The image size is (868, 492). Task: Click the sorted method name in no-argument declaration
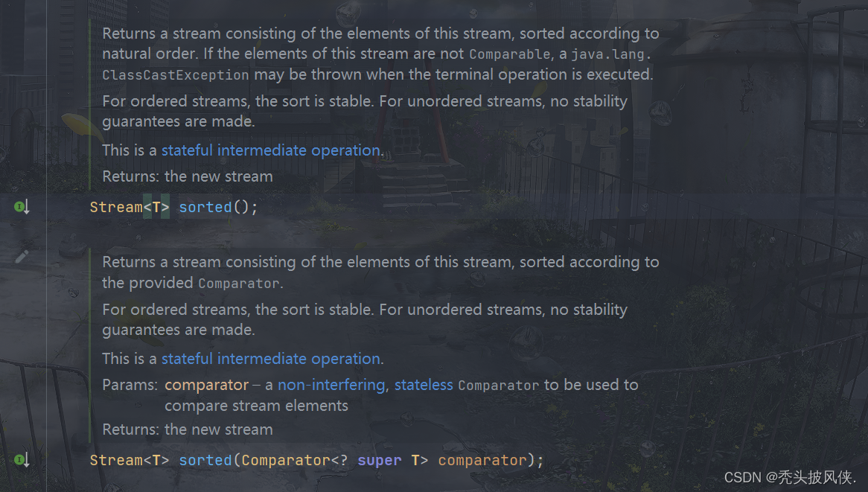[205, 207]
